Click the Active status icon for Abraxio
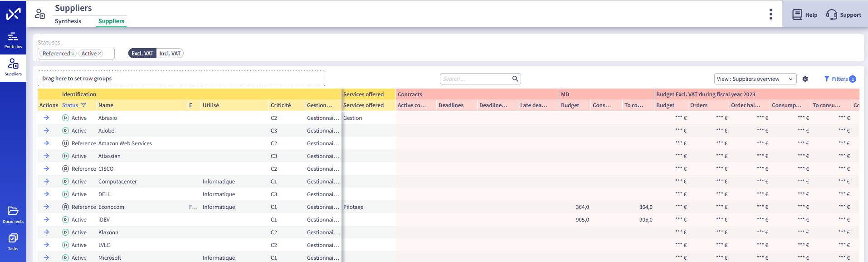The image size is (868, 262). click(65, 118)
